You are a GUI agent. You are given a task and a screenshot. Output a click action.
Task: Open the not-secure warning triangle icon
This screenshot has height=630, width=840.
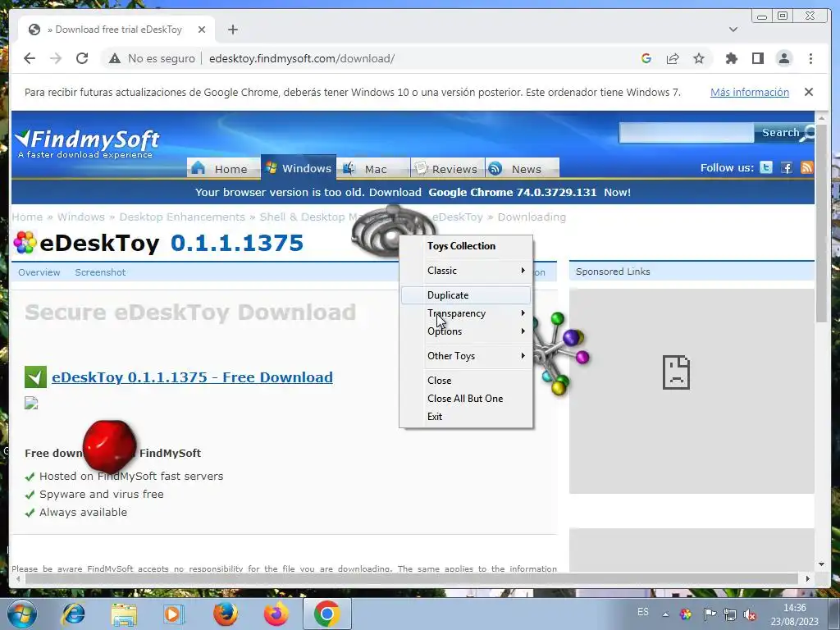tap(115, 58)
